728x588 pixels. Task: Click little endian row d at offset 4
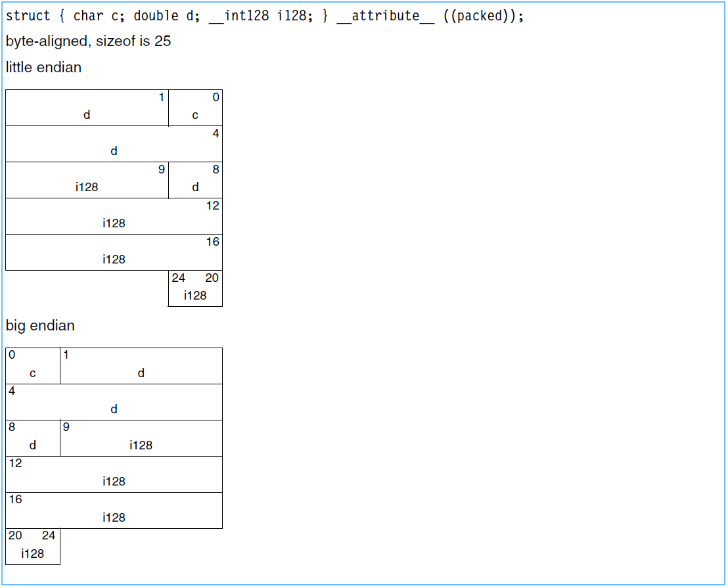click(114, 144)
